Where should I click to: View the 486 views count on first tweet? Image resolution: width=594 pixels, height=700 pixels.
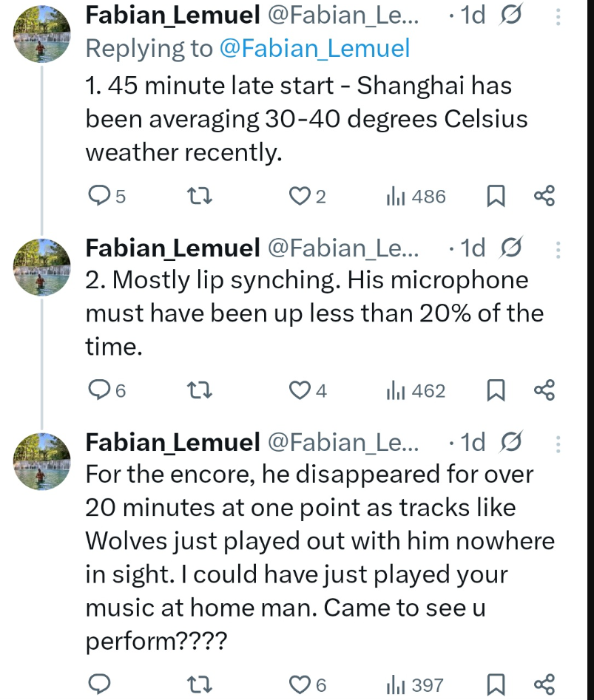coord(416,196)
